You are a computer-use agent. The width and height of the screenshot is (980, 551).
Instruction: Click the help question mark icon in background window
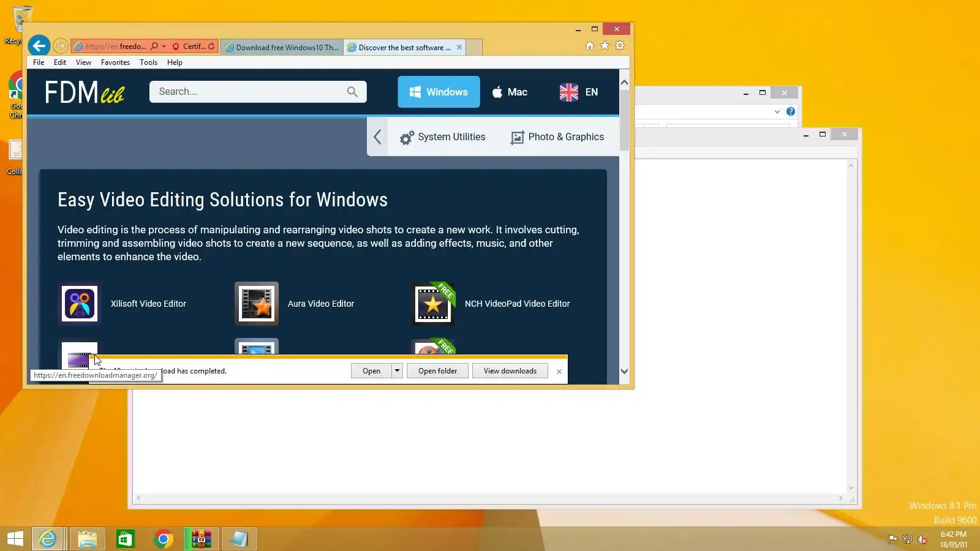[x=791, y=111]
